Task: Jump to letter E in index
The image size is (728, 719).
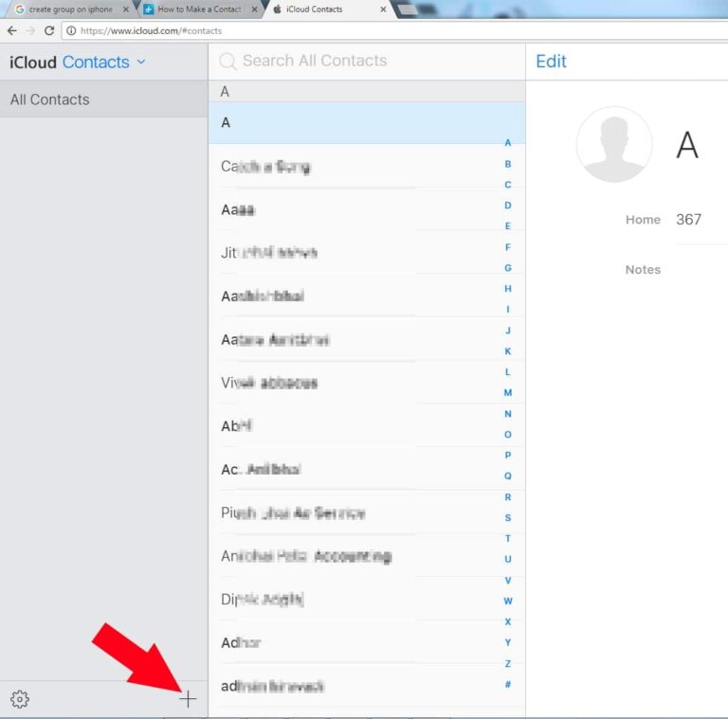Action: 508,225
